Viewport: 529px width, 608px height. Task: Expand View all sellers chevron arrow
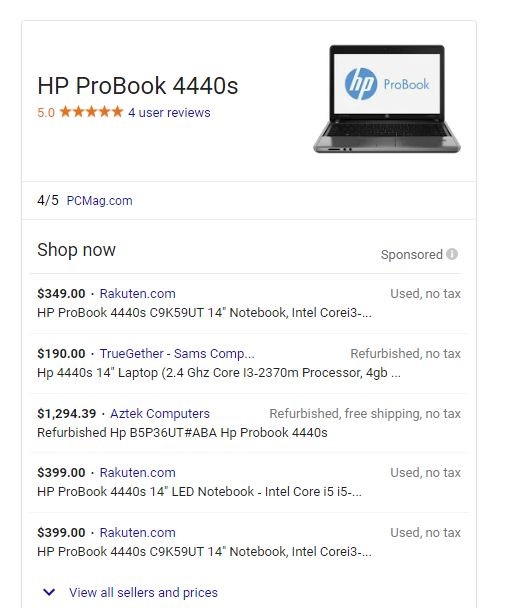49,592
